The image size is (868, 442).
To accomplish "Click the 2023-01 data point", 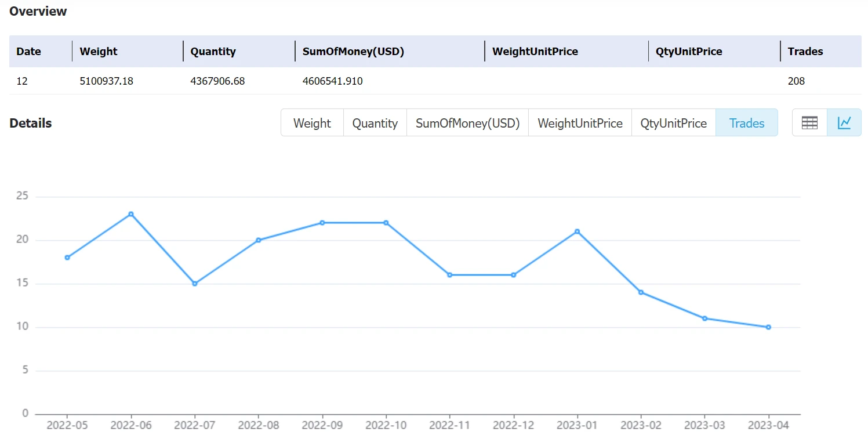I will point(578,231).
